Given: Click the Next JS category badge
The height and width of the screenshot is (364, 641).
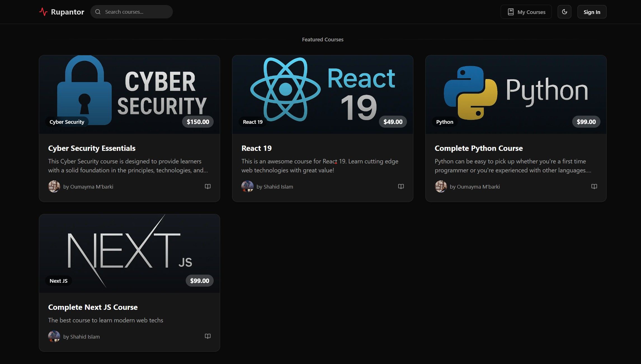Looking at the screenshot, I should [x=58, y=281].
